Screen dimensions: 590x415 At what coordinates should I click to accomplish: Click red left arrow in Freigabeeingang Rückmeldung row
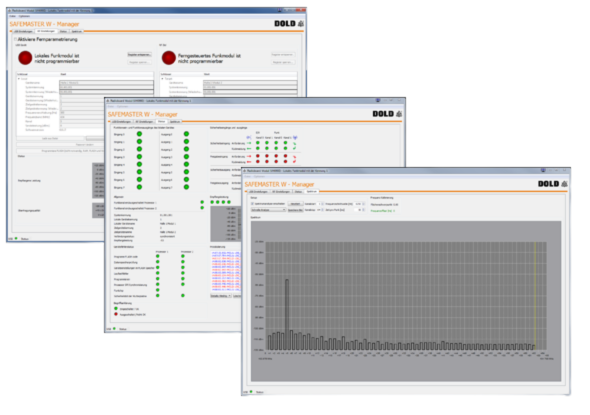(x=249, y=162)
